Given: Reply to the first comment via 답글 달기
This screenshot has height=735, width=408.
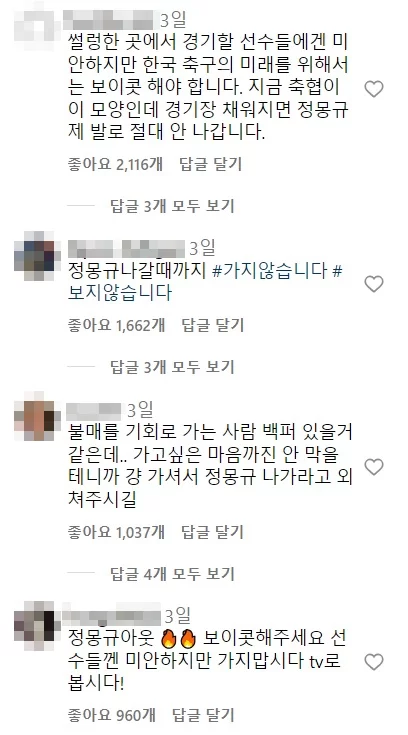Looking at the screenshot, I should click(x=211, y=164).
